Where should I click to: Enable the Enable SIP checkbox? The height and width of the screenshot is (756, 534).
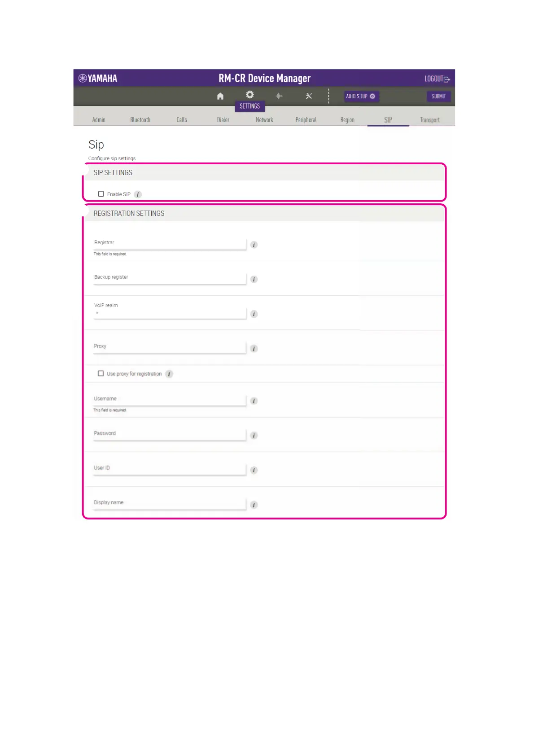[x=101, y=194]
